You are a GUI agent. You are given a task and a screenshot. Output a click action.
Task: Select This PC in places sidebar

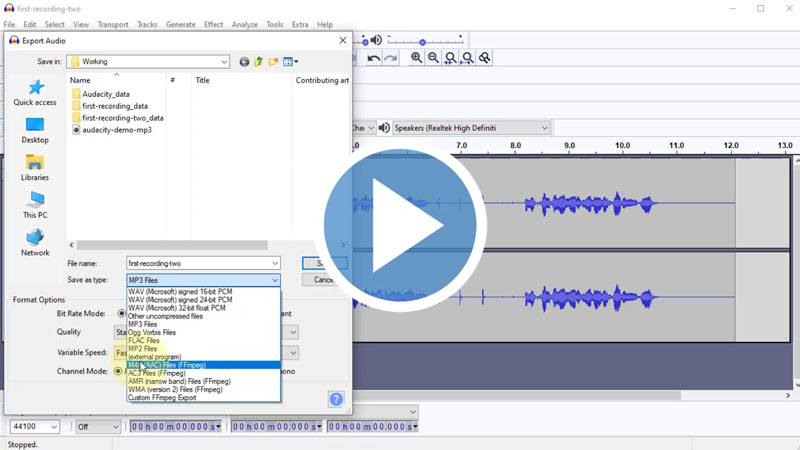click(x=35, y=206)
